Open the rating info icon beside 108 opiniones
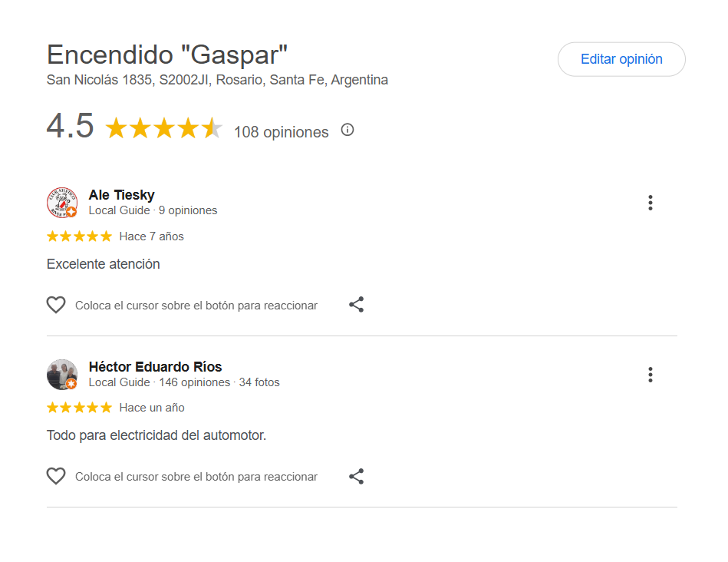 coord(348,130)
